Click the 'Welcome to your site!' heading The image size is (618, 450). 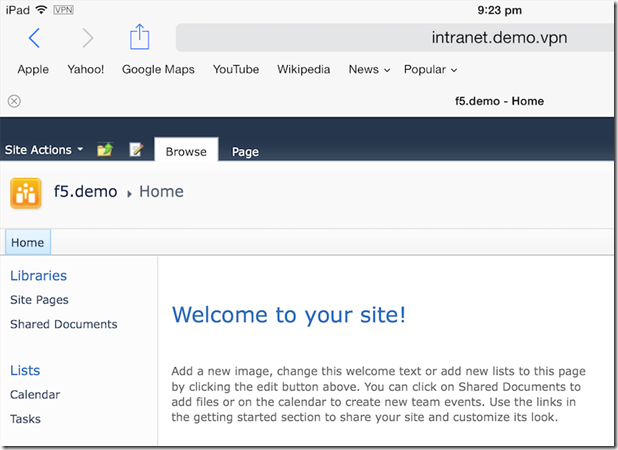tap(289, 315)
